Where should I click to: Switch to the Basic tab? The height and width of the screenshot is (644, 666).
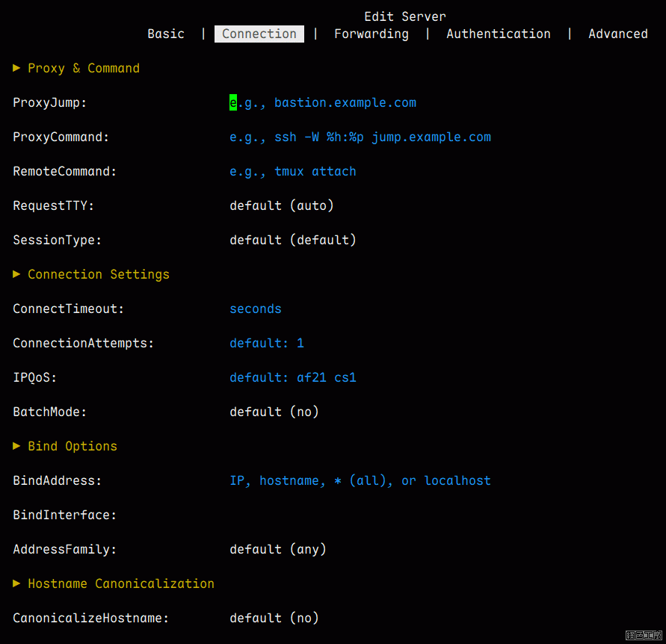[166, 34]
